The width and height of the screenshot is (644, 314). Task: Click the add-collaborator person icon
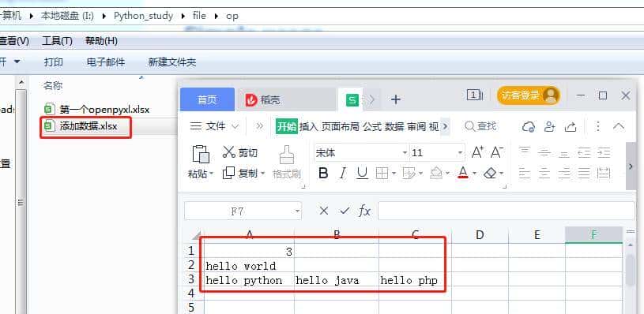549,127
